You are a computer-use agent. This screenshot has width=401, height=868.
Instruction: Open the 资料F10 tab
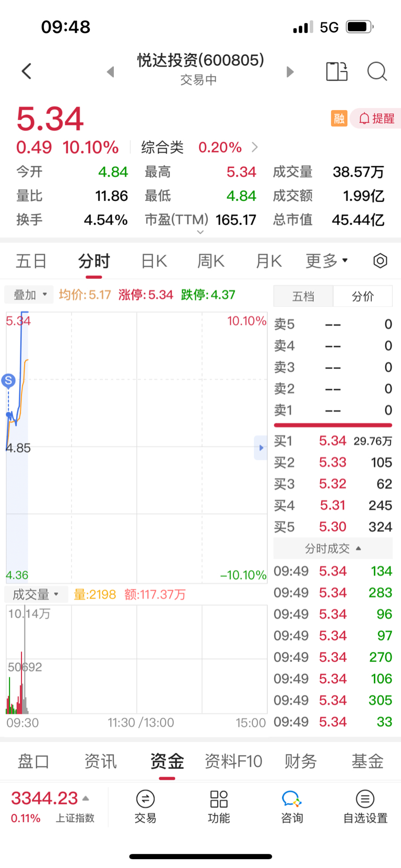[233, 762]
